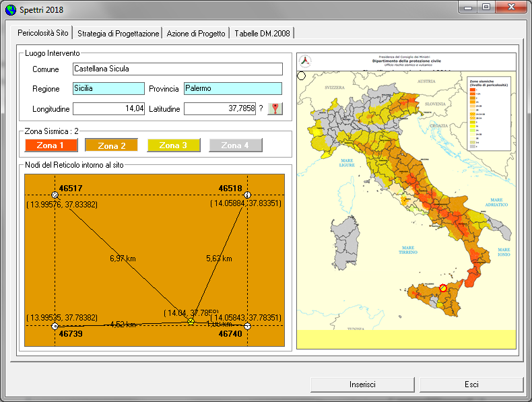Click the Protezione Civile logo on map
The width and height of the screenshot is (532, 402).
pyautogui.click(x=305, y=61)
